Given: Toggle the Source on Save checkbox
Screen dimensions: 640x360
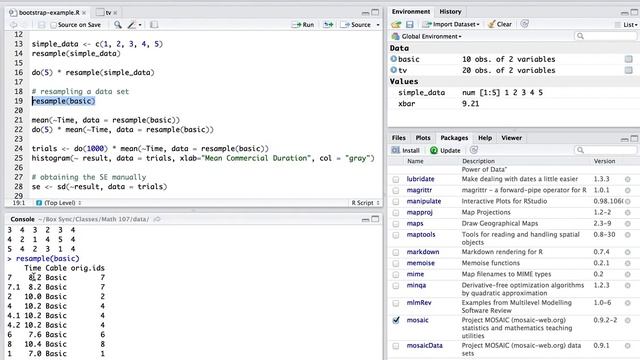Looking at the screenshot, I should point(53,25).
